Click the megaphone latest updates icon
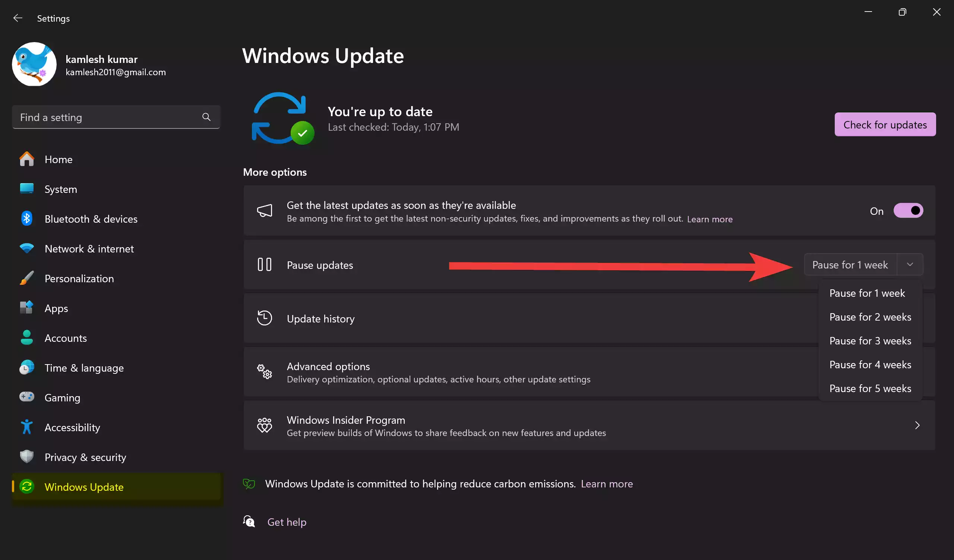Screen dimensions: 954x560 coord(265,211)
